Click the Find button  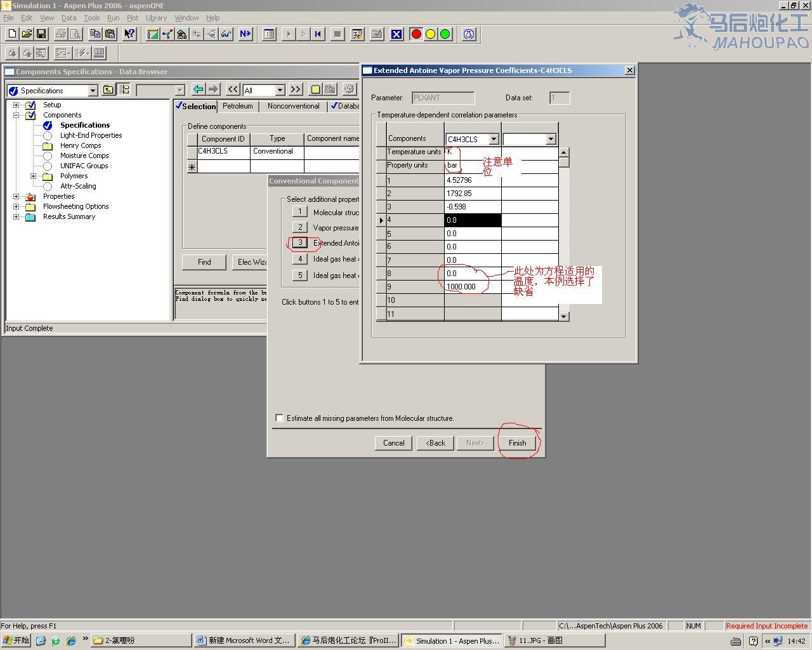(204, 262)
